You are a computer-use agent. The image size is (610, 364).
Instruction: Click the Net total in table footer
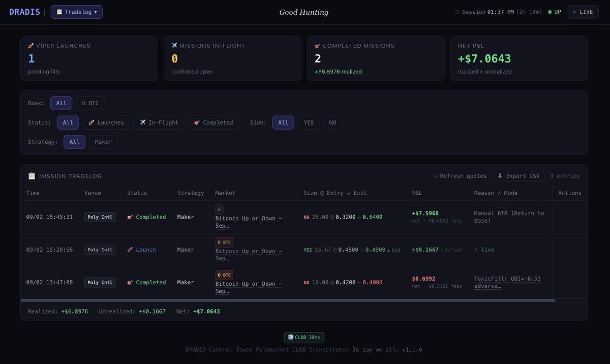tap(206, 311)
